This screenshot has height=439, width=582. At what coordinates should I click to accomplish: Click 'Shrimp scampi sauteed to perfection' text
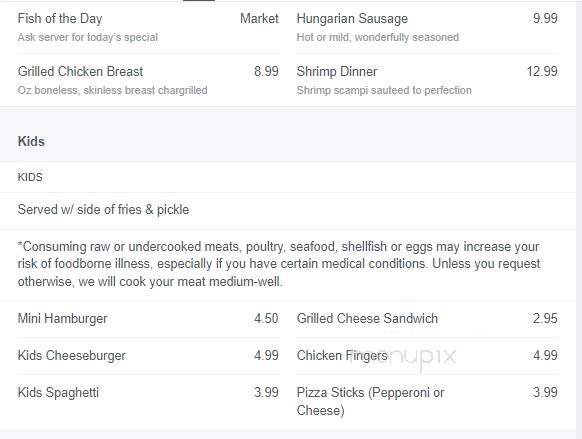[x=384, y=90]
